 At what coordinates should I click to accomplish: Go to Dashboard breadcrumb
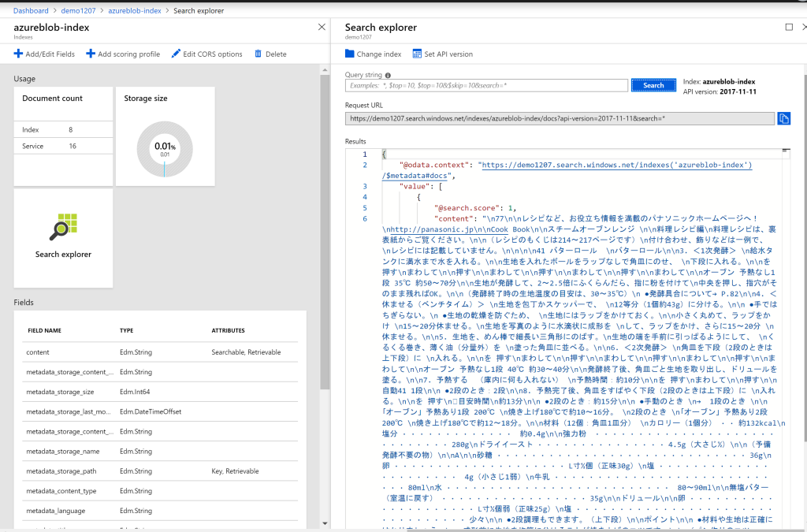30,11
